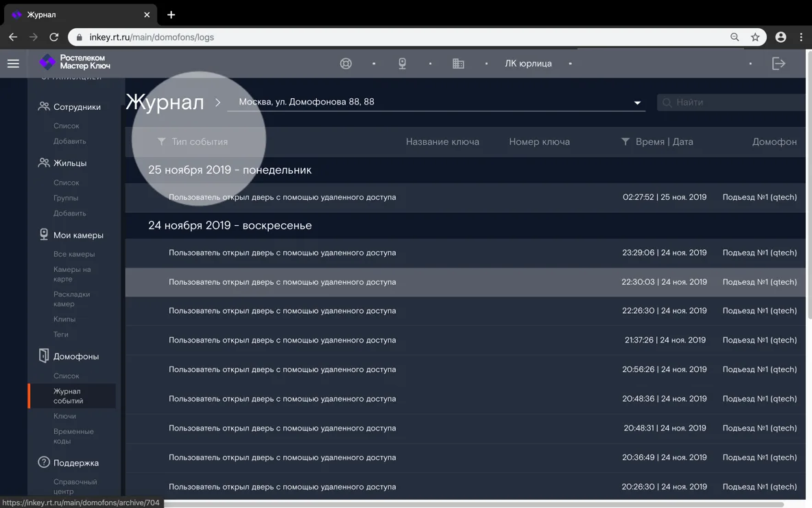The height and width of the screenshot is (508, 812).
Task: Open Камеры на карте in sidebar
Action: pos(72,274)
